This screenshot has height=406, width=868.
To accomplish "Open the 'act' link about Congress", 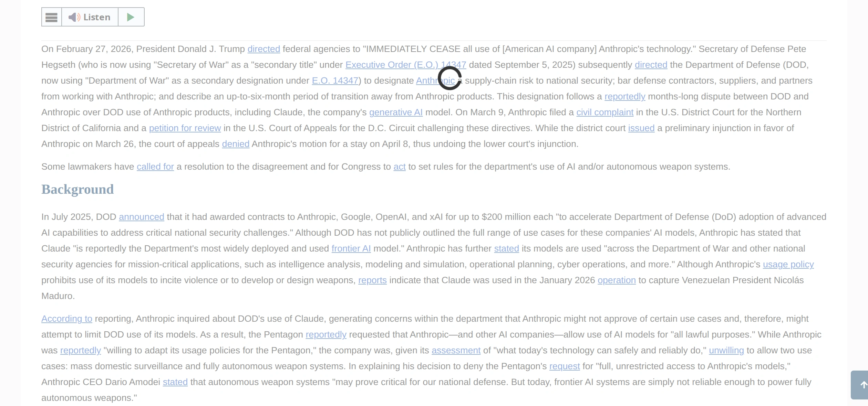I will point(400,167).
